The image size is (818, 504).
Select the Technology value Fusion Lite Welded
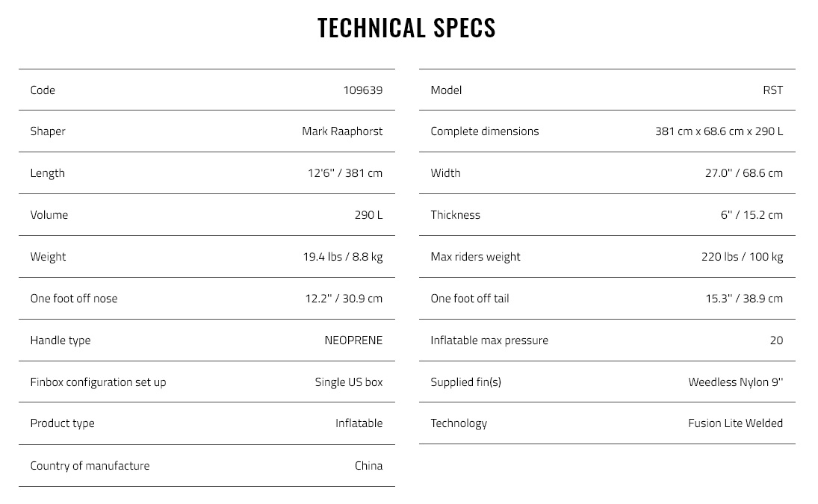tap(735, 423)
